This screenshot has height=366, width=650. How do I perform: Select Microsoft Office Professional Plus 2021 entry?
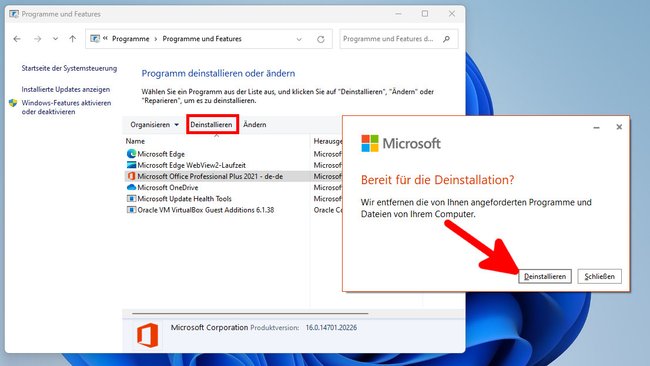pos(210,177)
